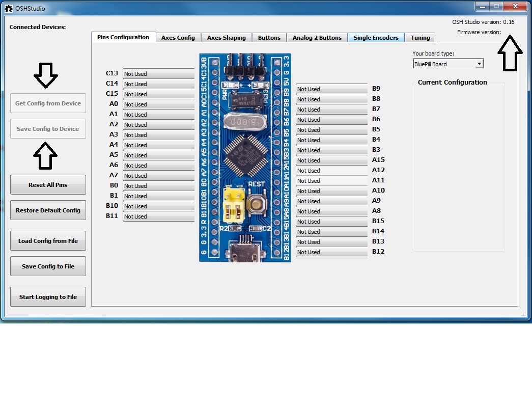Open pin A8 function dropdown
532x407 pixels.
(x=332, y=211)
